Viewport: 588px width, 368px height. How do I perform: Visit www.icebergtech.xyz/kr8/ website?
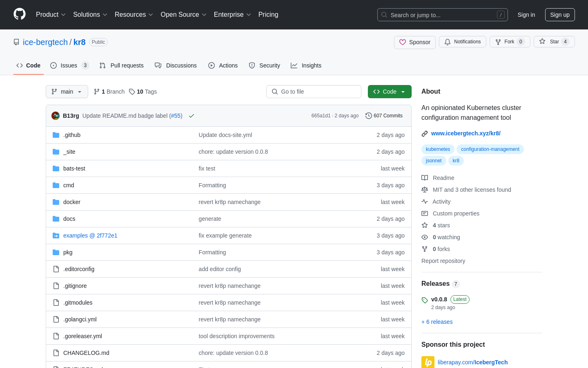pos(466,133)
